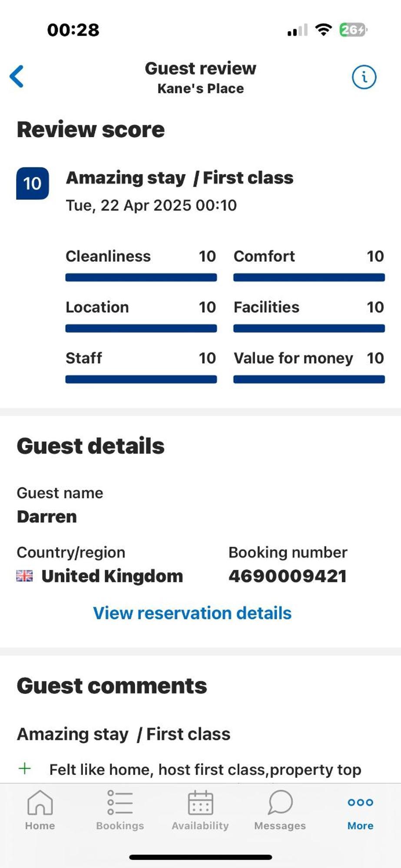The width and height of the screenshot is (401, 868).
Task: Tap the Kane's Place subtitle
Action: [200, 89]
